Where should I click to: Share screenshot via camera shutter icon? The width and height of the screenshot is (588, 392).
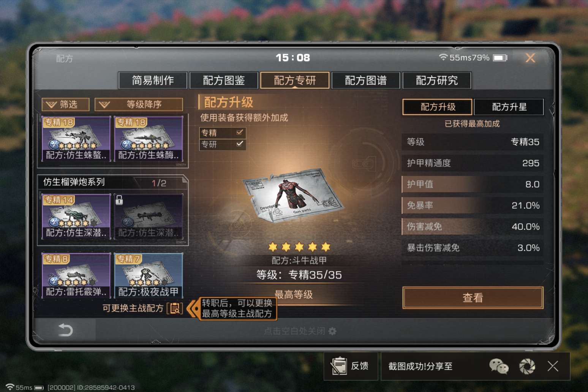tap(527, 366)
